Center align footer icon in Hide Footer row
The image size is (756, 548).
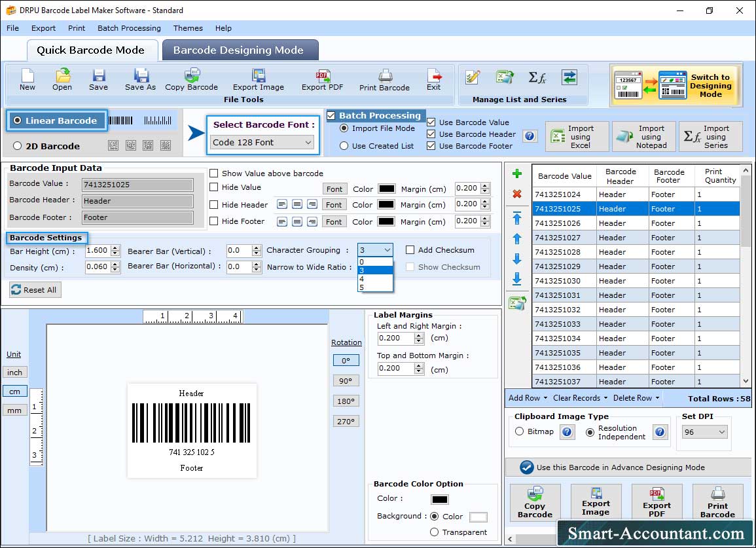297,221
